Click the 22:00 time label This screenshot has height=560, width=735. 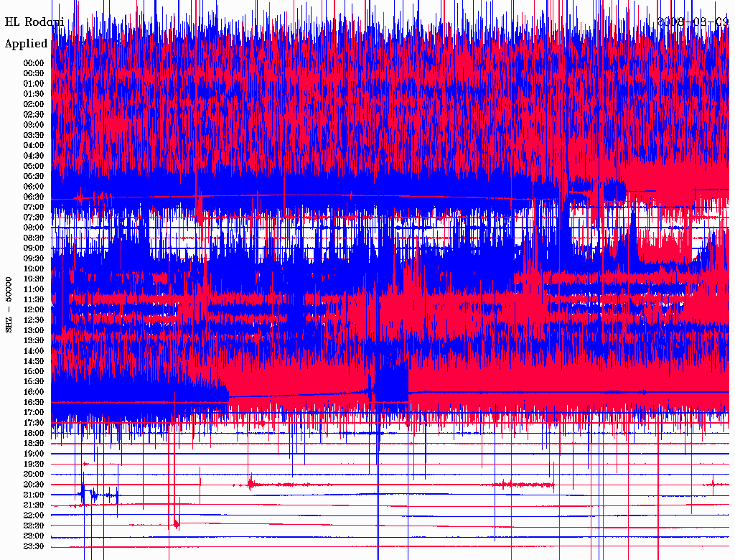click(x=34, y=515)
